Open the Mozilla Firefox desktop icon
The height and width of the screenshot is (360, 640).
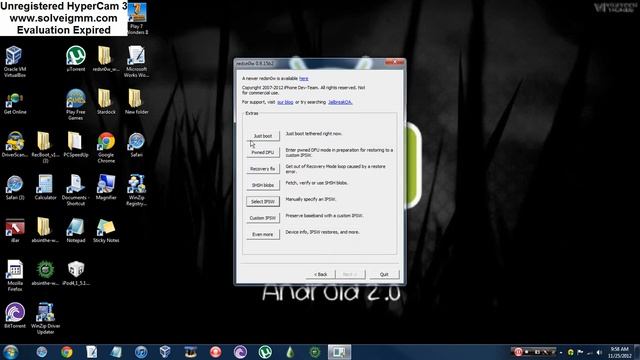15,276
